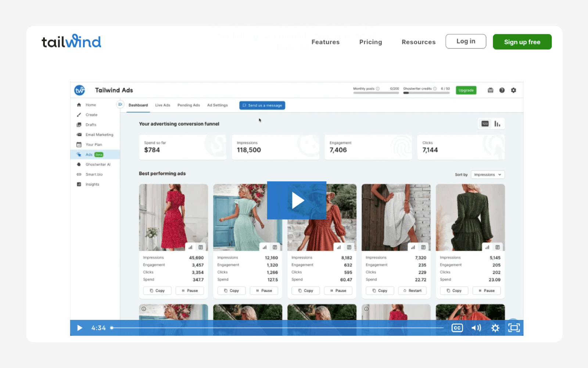Select Ghostwriter AI in sidebar

pos(98,165)
